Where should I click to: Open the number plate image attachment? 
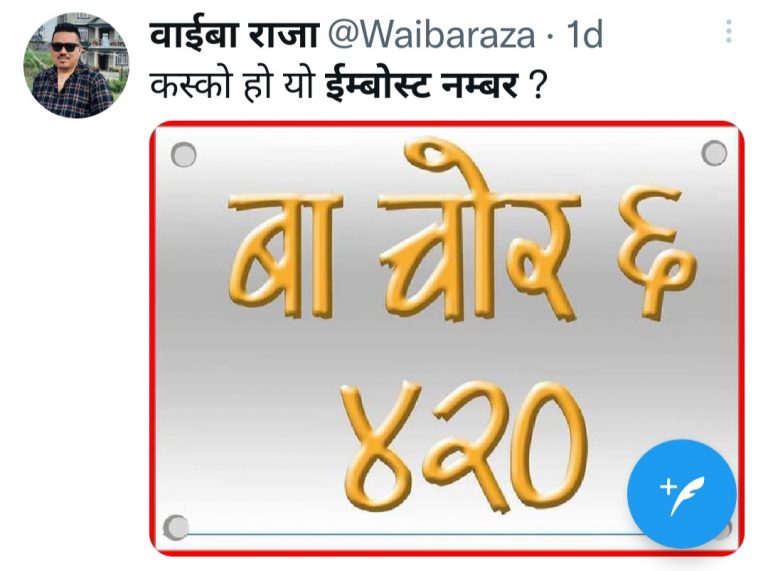point(447,338)
